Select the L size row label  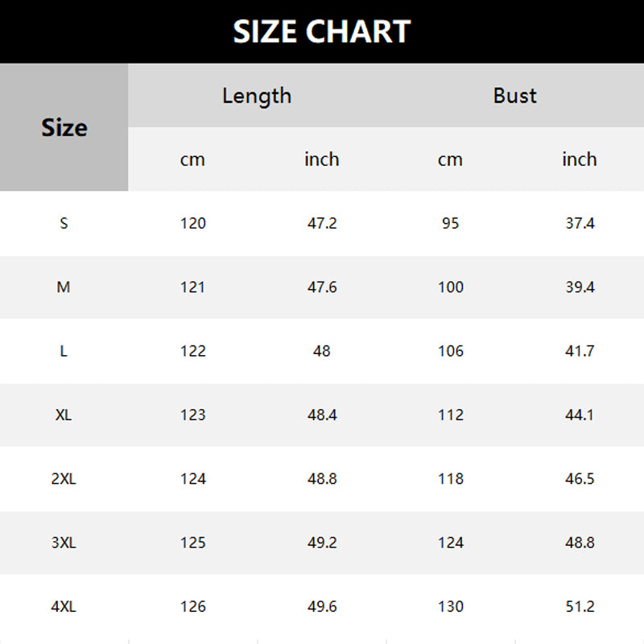(x=64, y=351)
